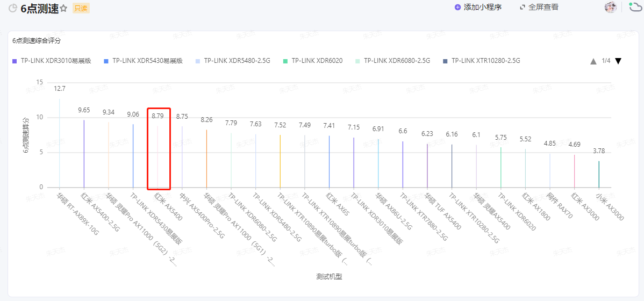Viewport: 644px width, 301px height.
Task: Click the 6点测速算分 y-axis title
Action: pyautogui.click(x=25, y=134)
